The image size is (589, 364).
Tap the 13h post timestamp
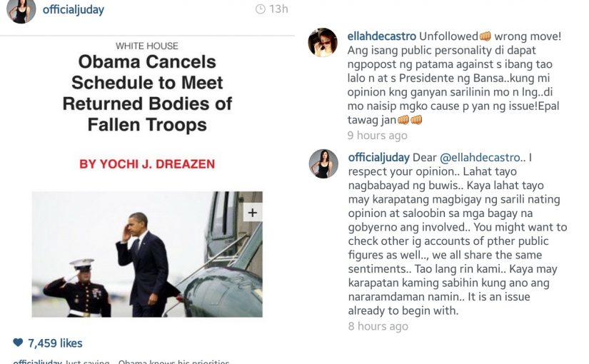tap(278, 9)
